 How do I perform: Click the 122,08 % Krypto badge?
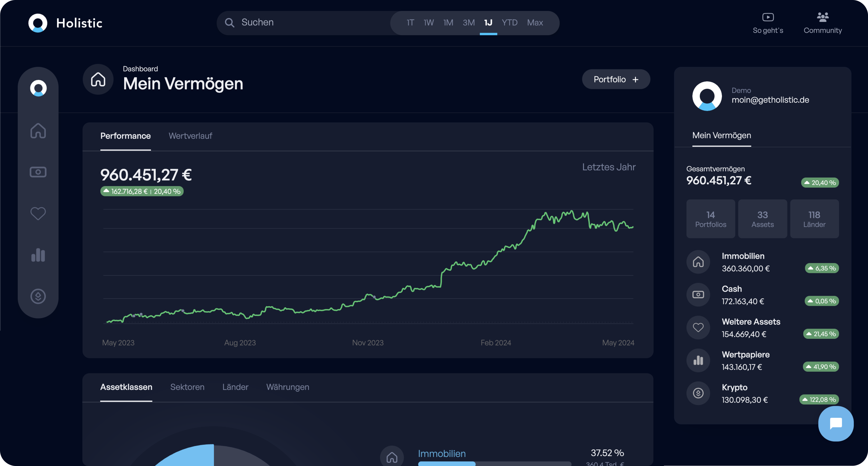tap(819, 399)
